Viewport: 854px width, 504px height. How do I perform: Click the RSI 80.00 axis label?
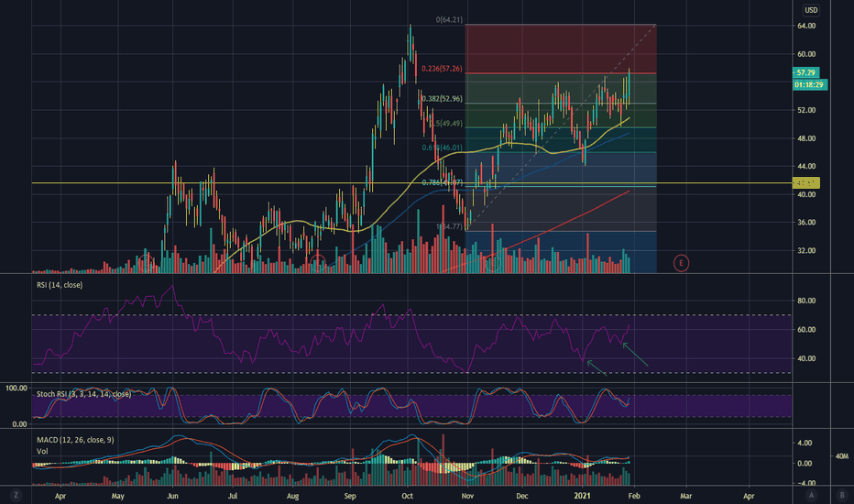coord(806,301)
